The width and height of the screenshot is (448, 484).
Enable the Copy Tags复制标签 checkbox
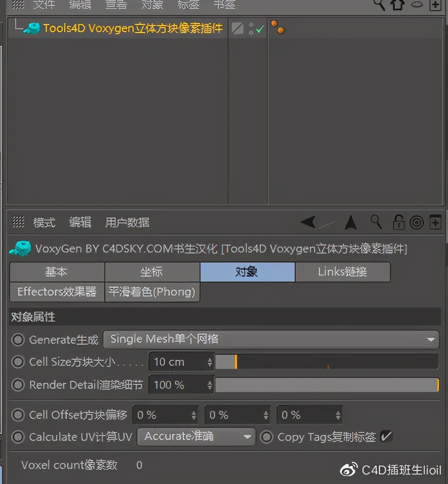click(386, 436)
